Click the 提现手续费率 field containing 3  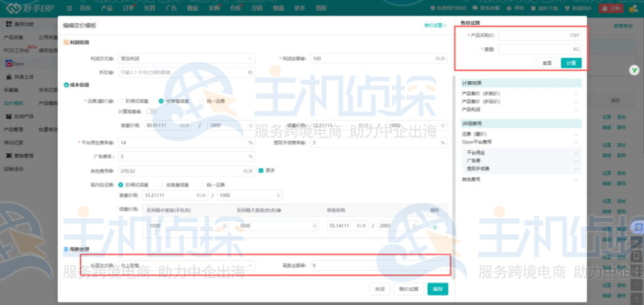[x=379, y=143]
